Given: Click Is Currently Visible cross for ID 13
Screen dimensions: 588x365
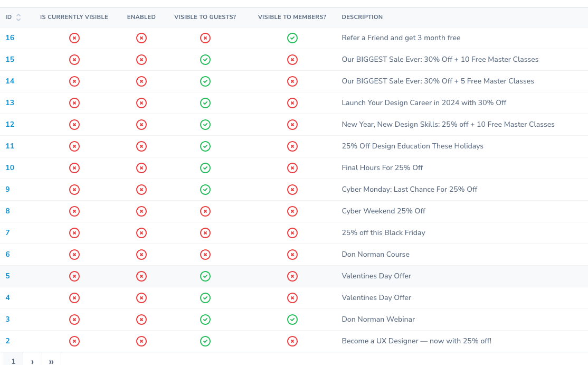Looking at the screenshot, I should click(x=74, y=103).
